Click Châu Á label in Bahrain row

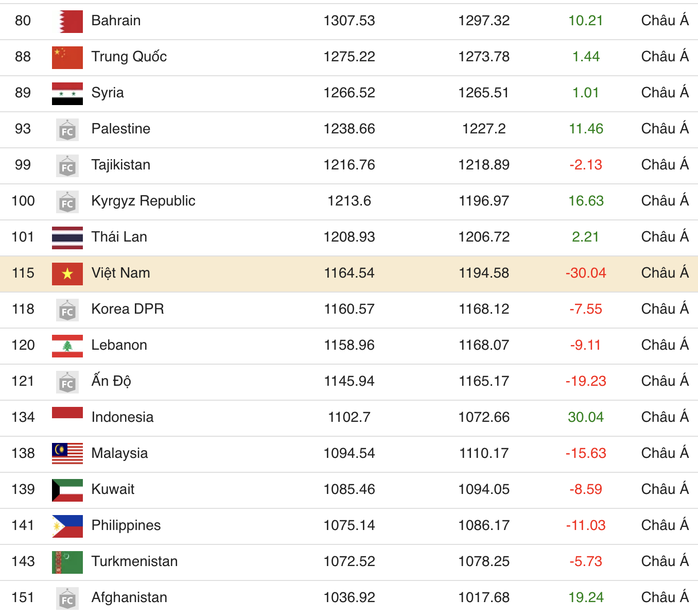click(665, 21)
